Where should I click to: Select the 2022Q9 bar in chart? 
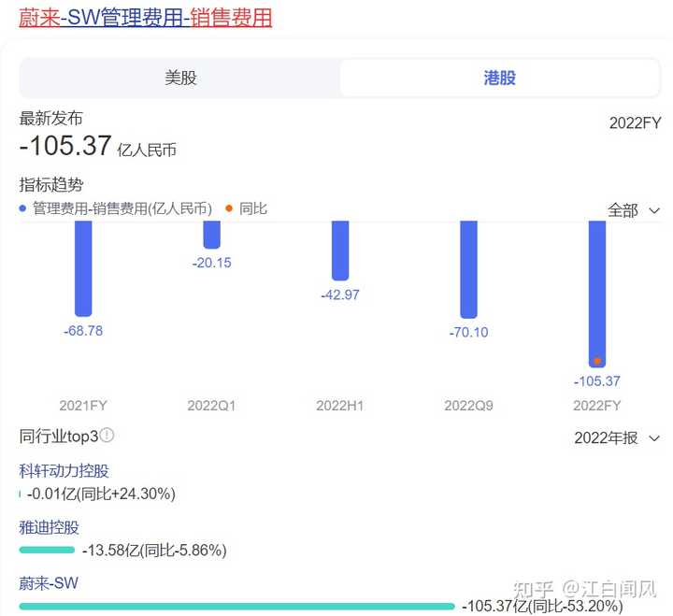pos(468,269)
